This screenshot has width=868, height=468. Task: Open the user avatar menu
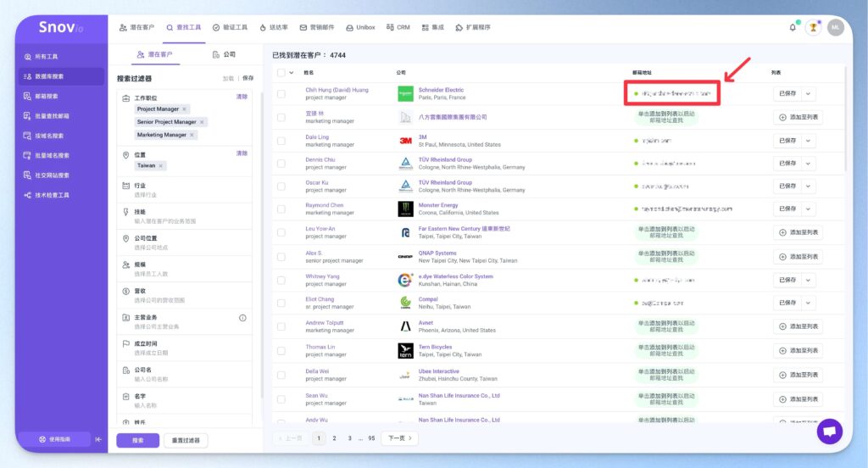click(x=835, y=27)
